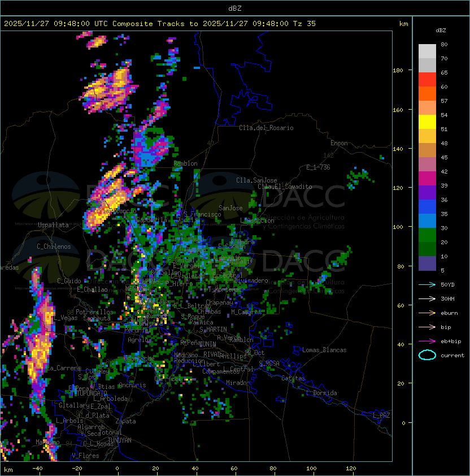Image resolution: width=470 pixels, height=476 pixels.
Task: Click the 'dBZ' label above the color scale
Action: point(441,31)
